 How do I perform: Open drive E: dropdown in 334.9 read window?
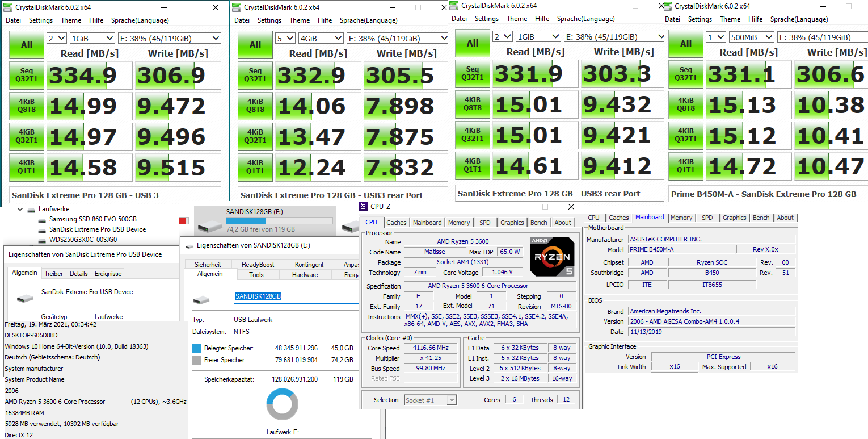[169, 39]
